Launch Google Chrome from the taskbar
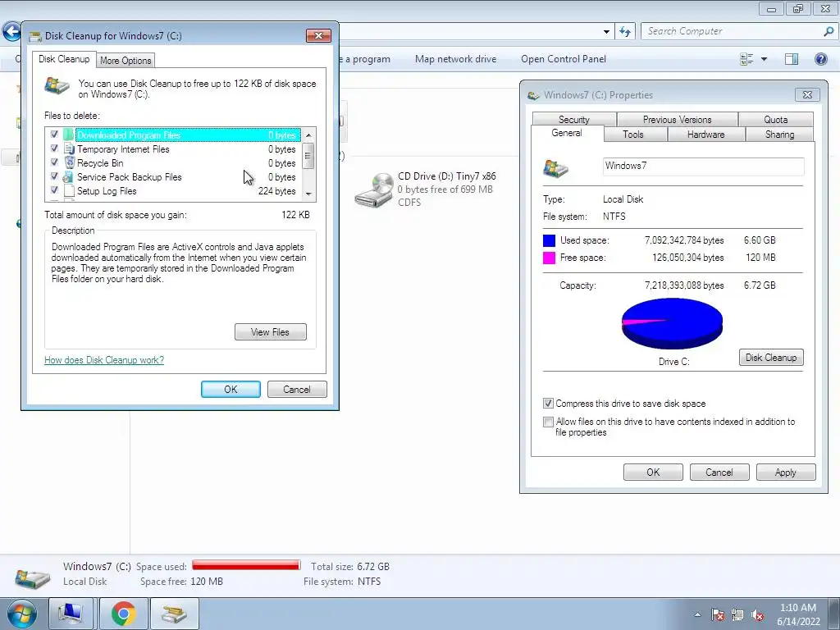Screen dimensions: 840x630 coord(124,614)
